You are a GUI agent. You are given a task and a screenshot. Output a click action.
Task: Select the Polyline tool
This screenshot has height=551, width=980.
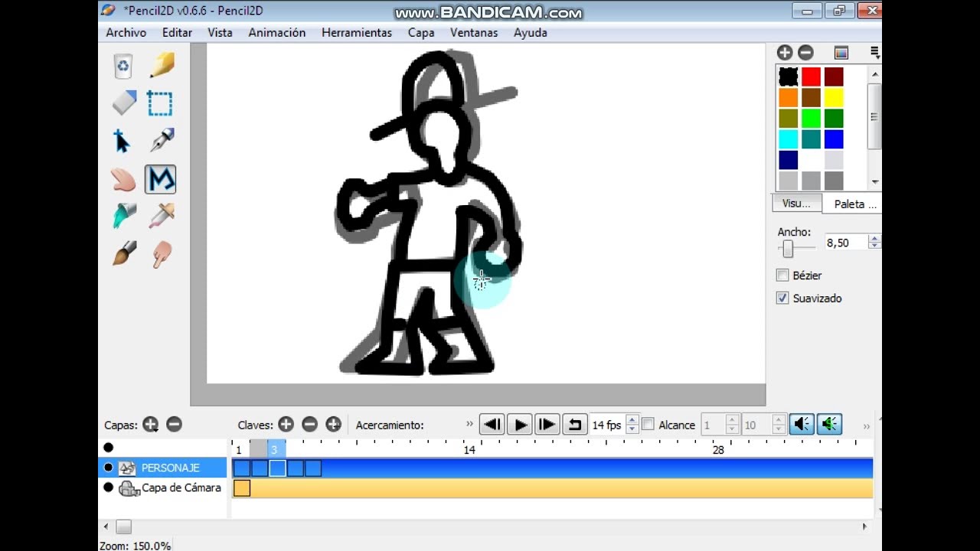tap(161, 179)
